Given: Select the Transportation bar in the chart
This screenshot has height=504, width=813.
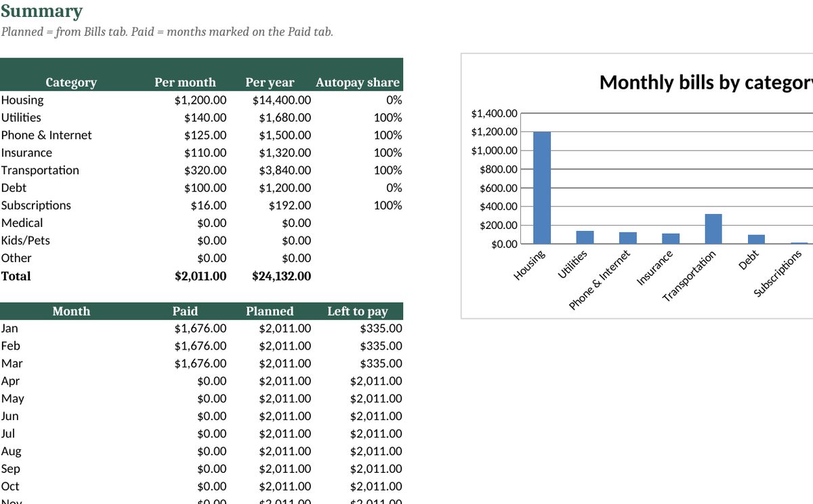Looking at the screenshot, I should pyautogui.click(x=713, y=229).
